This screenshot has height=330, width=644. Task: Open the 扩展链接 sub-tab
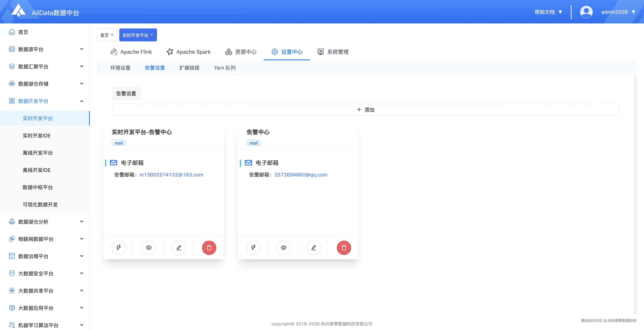[189, 68]
